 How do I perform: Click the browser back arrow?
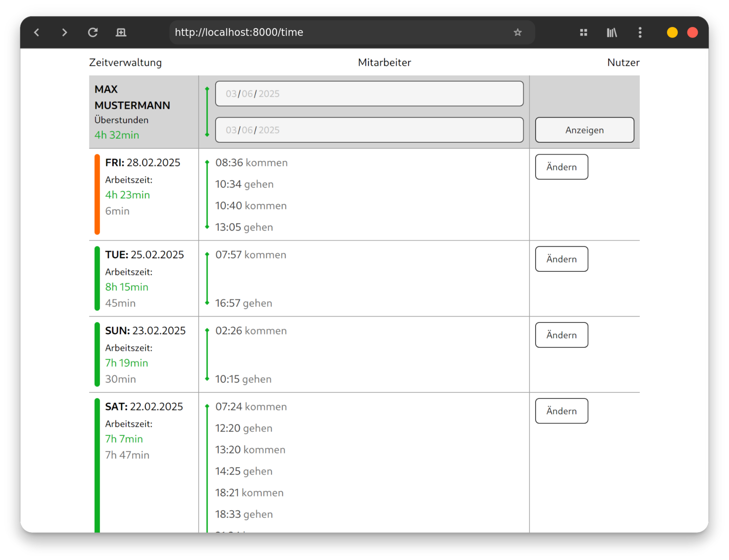coord(37,33)
